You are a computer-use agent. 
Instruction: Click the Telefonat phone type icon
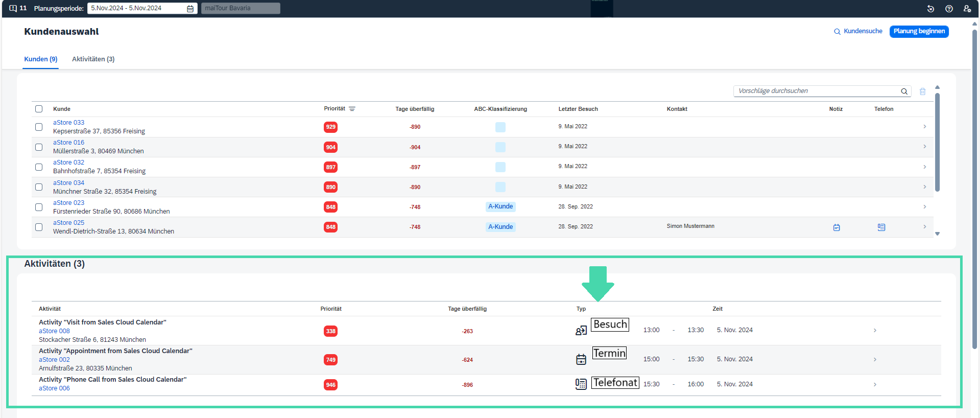pos(581,384)
